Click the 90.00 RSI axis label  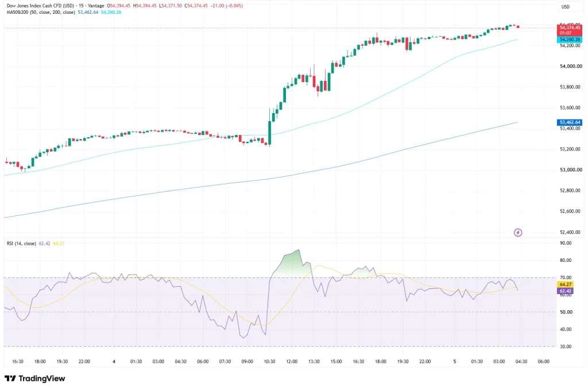[x=566, y=243]
